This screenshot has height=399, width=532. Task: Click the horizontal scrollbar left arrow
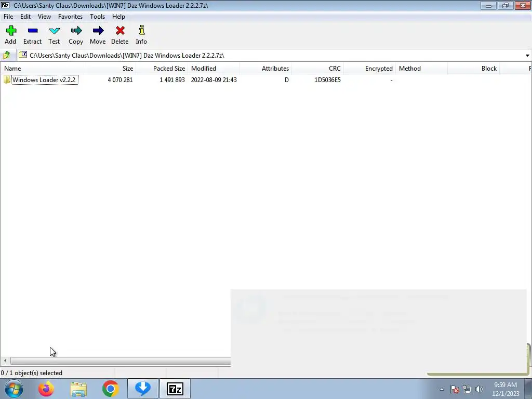point(5,361)
